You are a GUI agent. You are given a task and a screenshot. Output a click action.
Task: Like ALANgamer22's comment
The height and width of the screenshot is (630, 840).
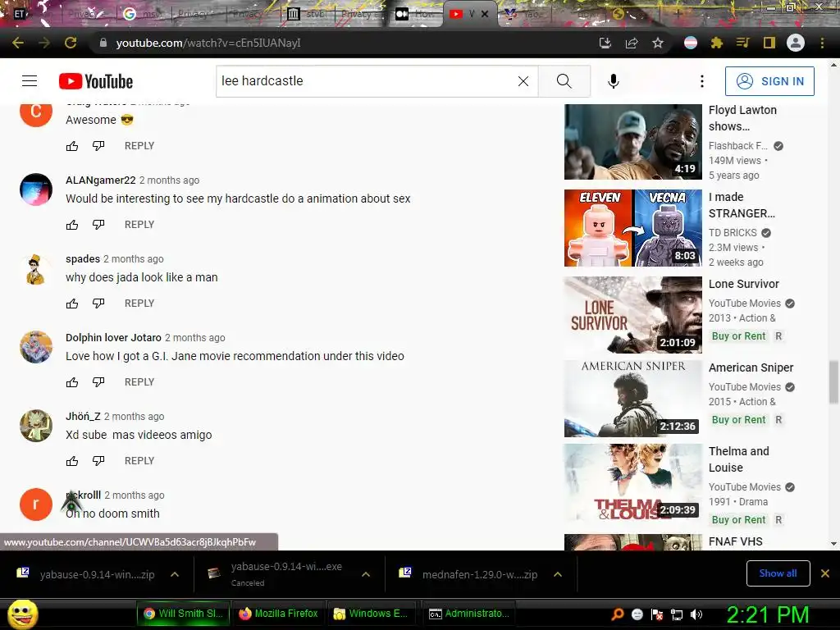point(72,225)
